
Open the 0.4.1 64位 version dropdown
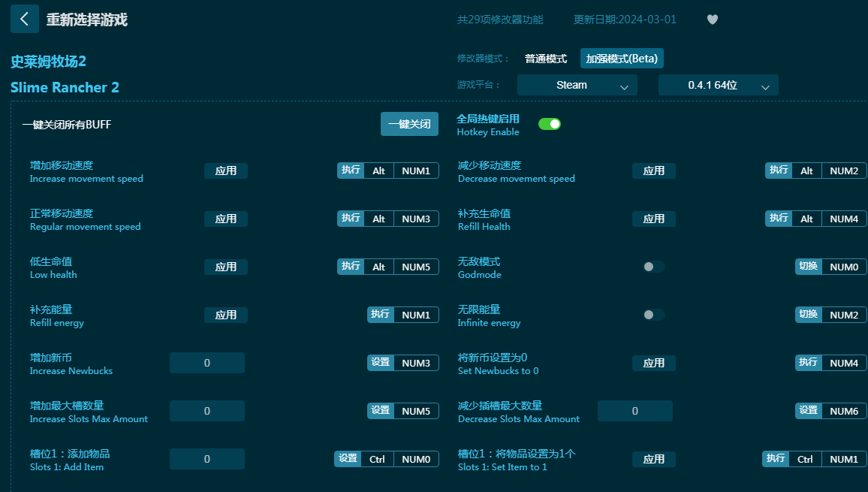719,85
